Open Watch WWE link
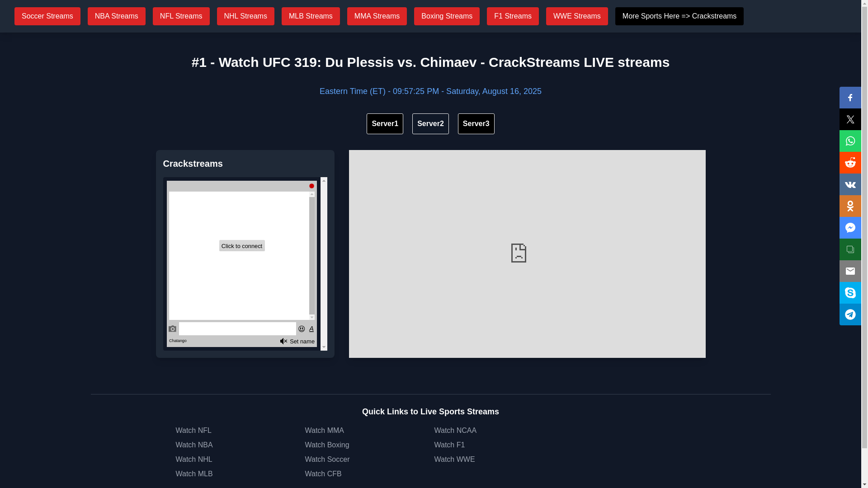The image size is (868, 488). (x=454, y=460)
